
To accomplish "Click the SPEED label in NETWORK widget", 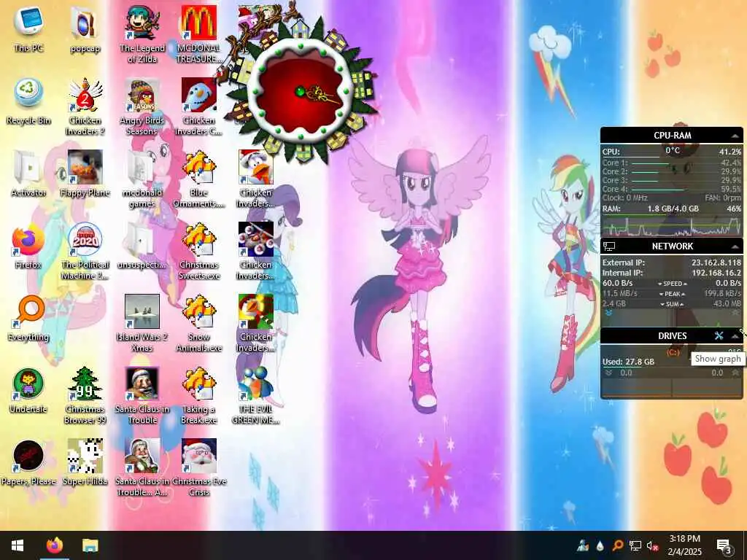I will 672,284.
